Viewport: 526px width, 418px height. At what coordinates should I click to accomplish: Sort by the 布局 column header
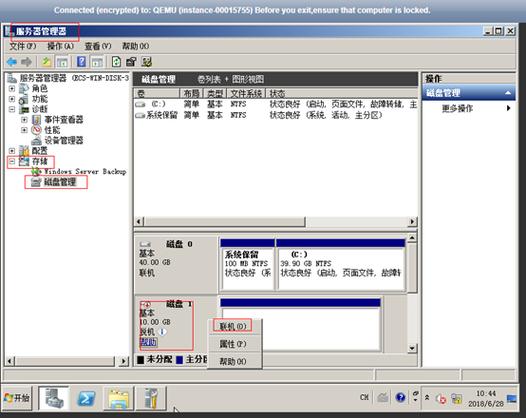[192, 93]
